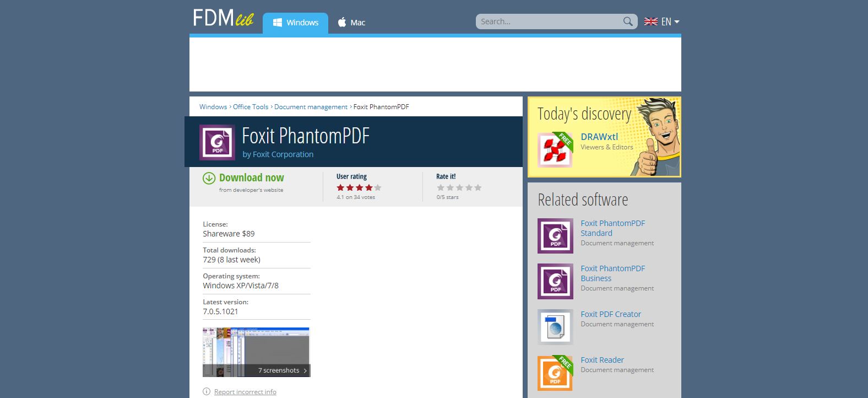Click the 'Shareware $89' license text
Screen dimensions: 868x398
coord(229,234)
